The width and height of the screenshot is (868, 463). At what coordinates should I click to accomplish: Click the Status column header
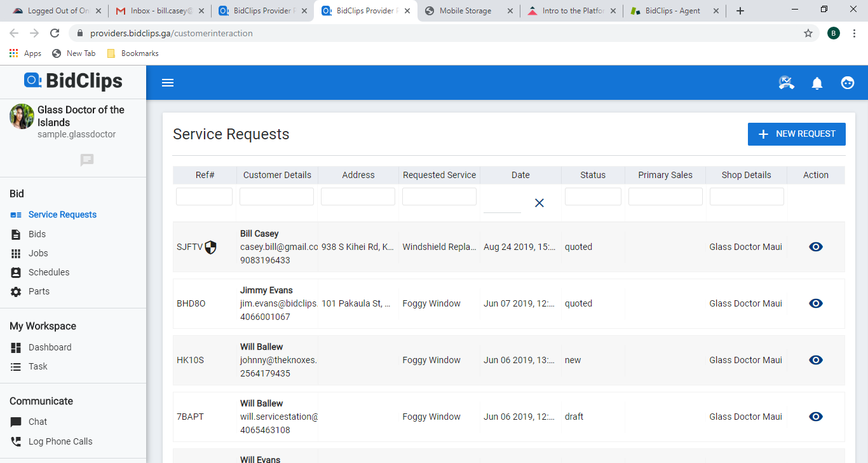pyautogui.click(x=593, y=175)
